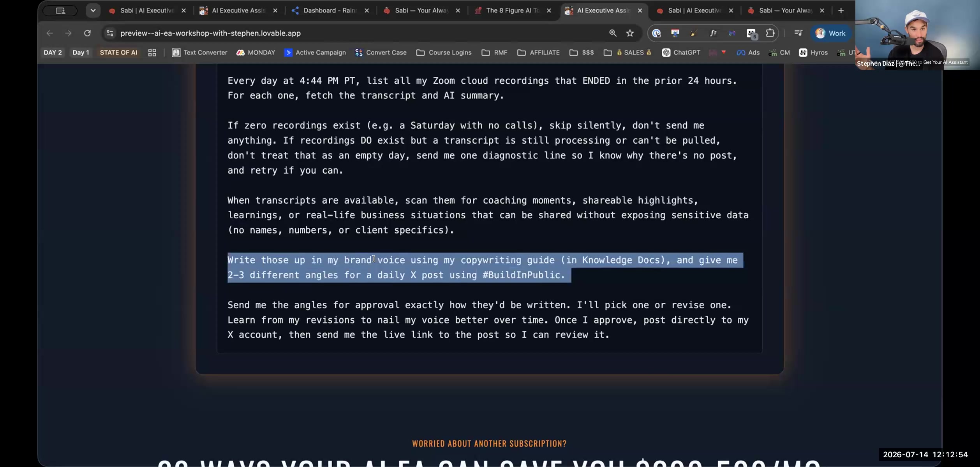980x467 pixels.
Task: Click the line starting 'Send me the angles for approval'
Action: [479, 305]
